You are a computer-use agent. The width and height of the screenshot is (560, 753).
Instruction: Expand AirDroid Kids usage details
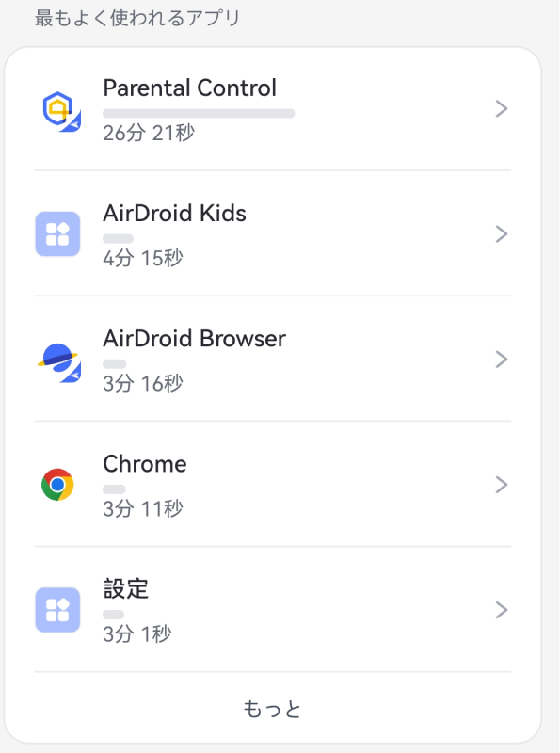point(502,233)
